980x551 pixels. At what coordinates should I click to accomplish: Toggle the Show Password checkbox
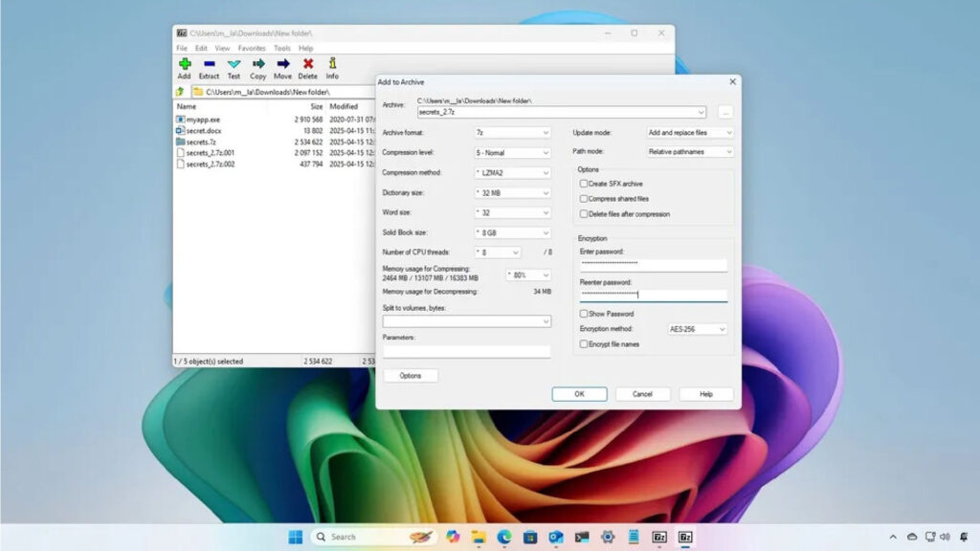point(584,314)
